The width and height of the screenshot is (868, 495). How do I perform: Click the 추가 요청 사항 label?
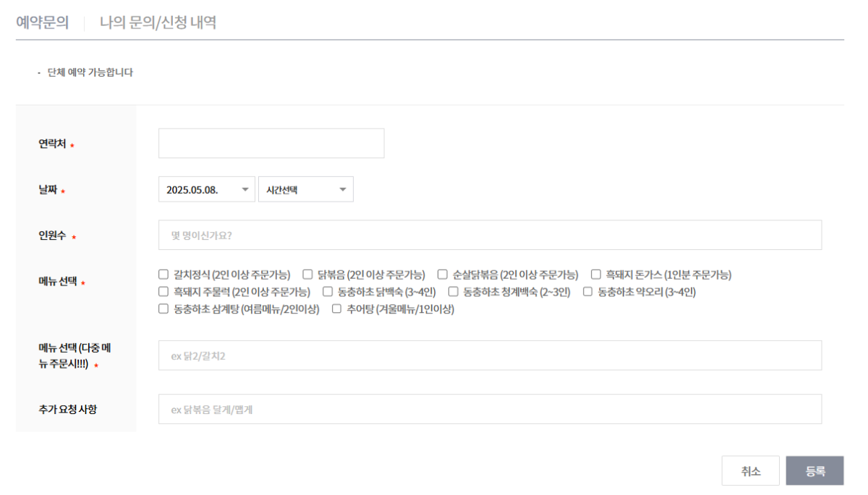(68, 409)
